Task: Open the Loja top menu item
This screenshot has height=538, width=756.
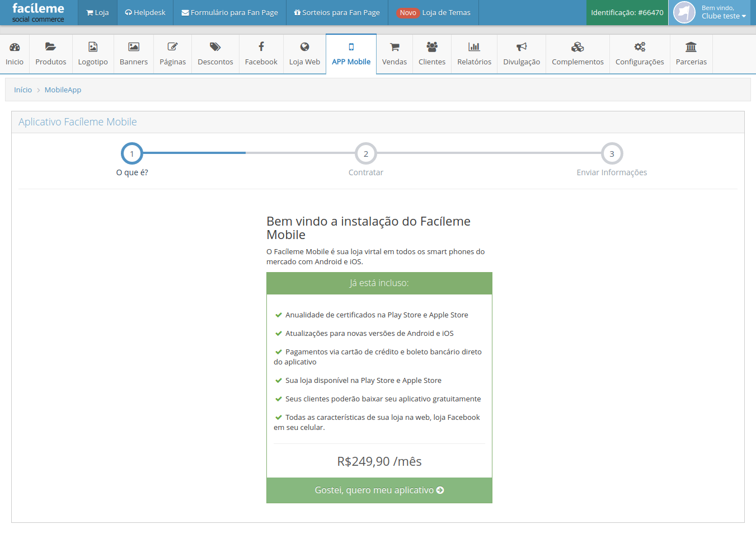Action: click(x=97, y=12)
